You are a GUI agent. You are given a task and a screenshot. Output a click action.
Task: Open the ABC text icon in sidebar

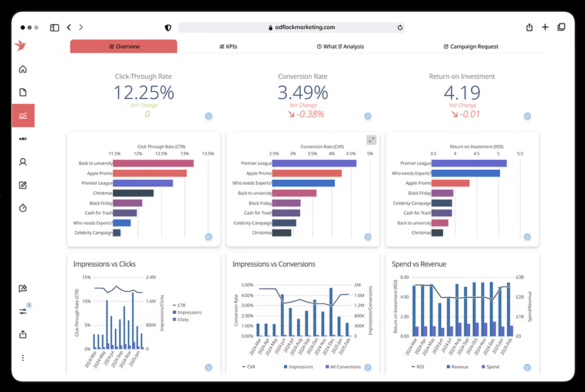[23, 139]
